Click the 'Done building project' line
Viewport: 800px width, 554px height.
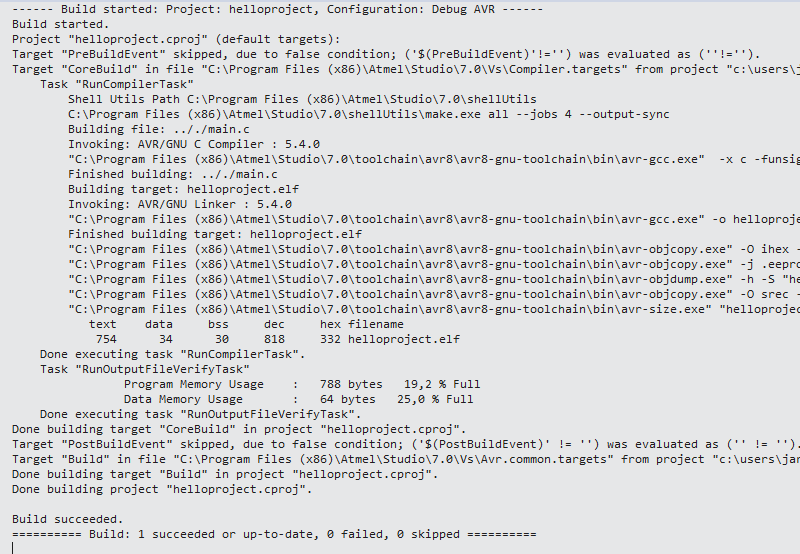pos(162,489)
